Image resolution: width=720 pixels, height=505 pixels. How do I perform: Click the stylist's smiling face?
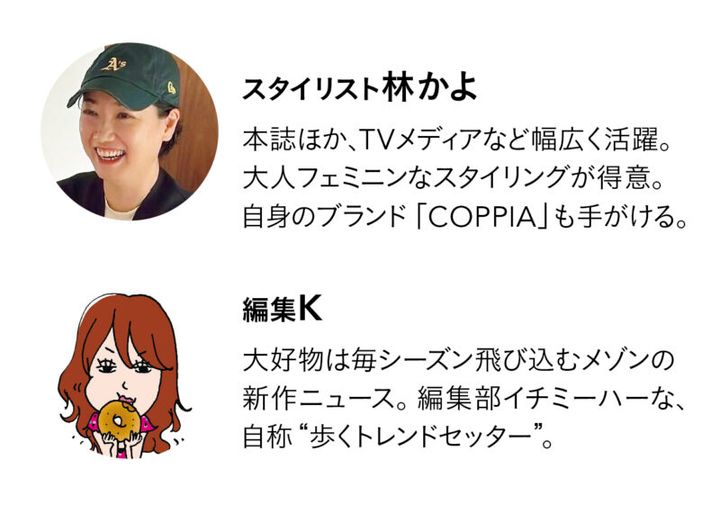120,139
